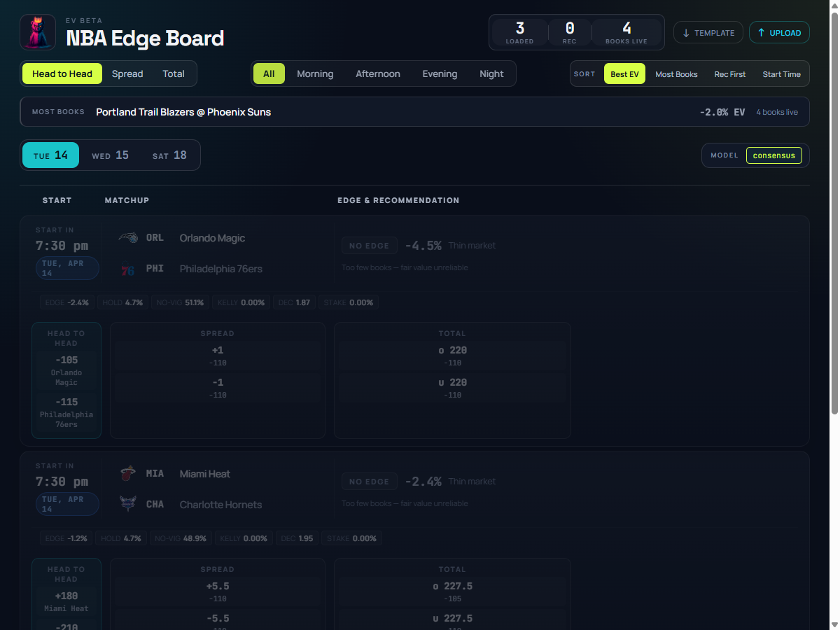This screenshot has height=630, width=840.
Task: Select the TUE 14 date
Action: pyautogui.click(x=50, y=155)
